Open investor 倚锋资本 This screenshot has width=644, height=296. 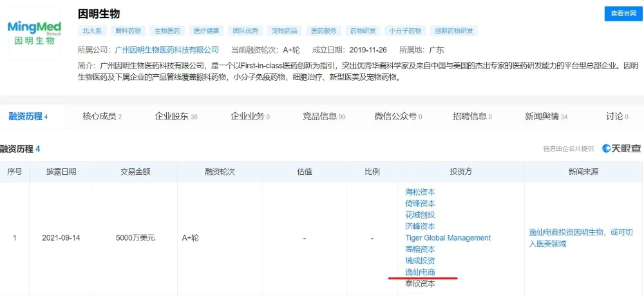pos(420,204)
